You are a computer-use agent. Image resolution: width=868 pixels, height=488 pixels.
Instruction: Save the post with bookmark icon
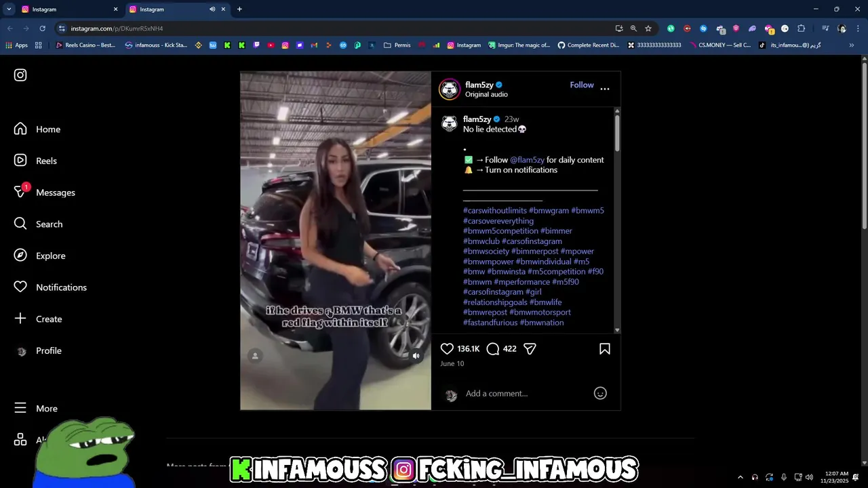[604, 348]
